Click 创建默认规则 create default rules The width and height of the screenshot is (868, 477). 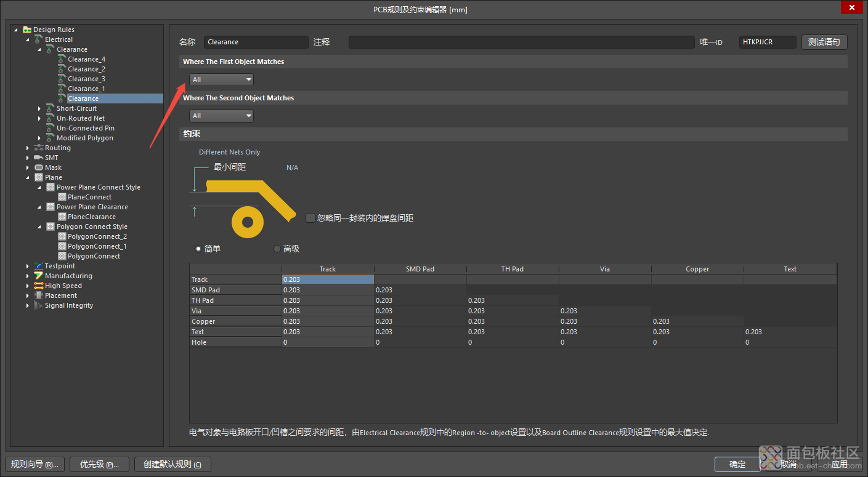[x=172, y=464]
